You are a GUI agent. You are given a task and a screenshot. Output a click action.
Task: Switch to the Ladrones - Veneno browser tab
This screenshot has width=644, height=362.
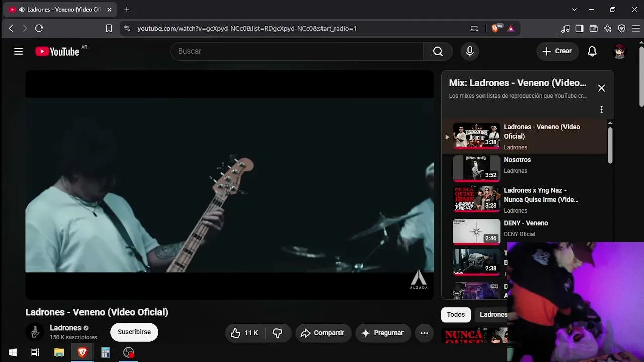pyautogui.click(x=60, y=9)
